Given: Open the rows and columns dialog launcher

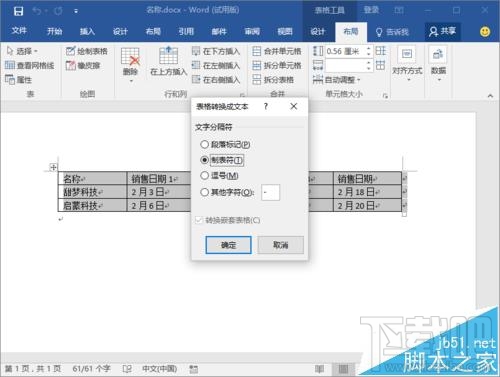Looking at the screenshot, I should [x=242, y=95].
